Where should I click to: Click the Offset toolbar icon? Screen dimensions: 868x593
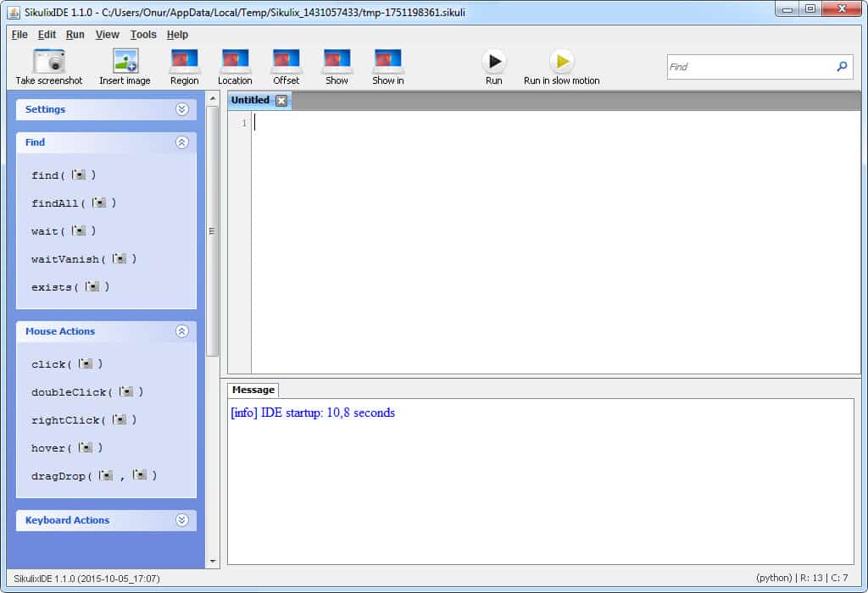(x=286, y=62)
